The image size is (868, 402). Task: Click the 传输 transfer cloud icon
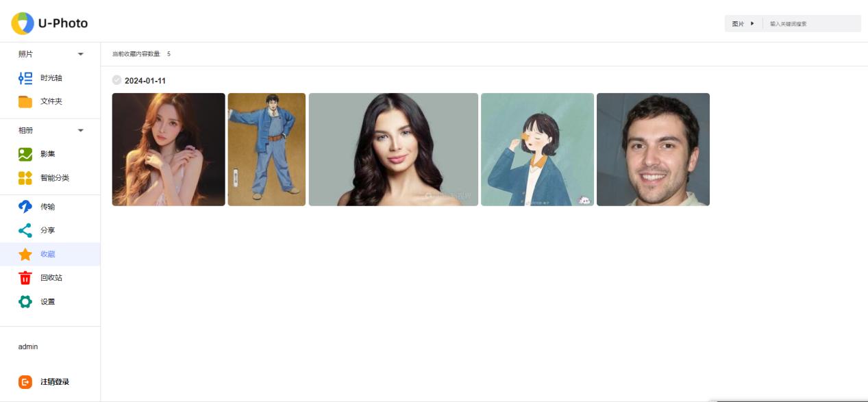pos(25,207)
